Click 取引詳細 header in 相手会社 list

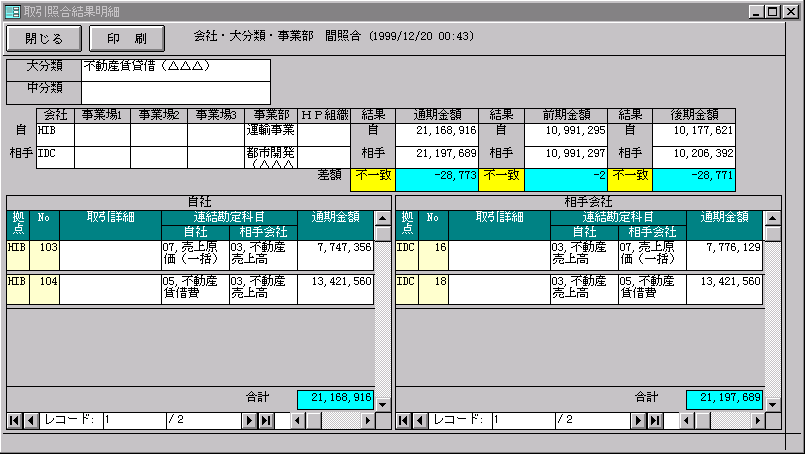(x=500, y=225)
